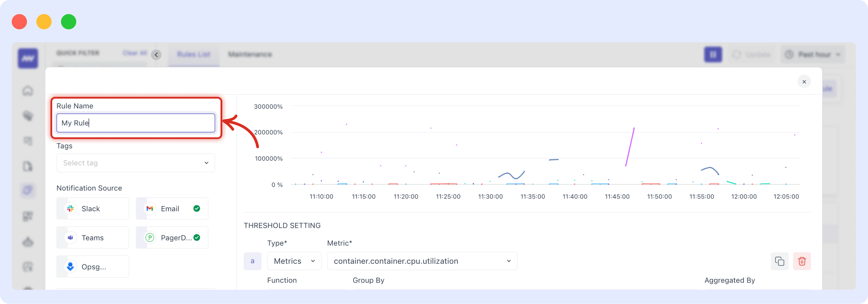Click the Past hour time range selector
Image resolution: width=868 pixels, height=304 pixels.
(813, 55)
